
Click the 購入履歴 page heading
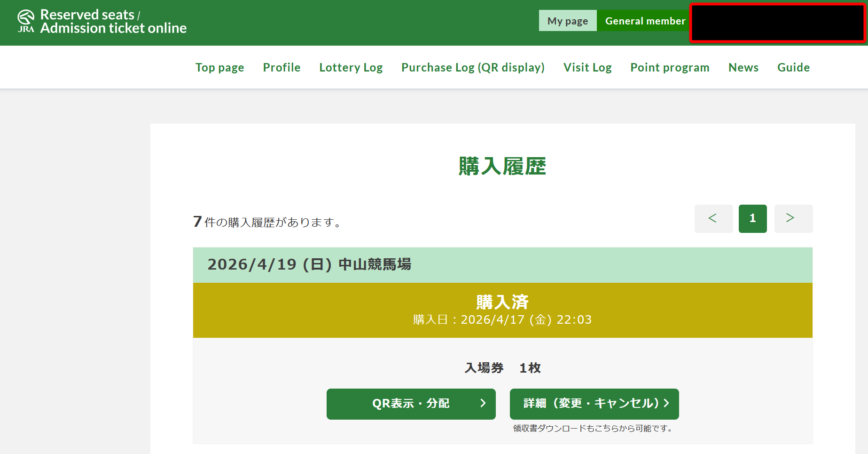pos(502,167)
